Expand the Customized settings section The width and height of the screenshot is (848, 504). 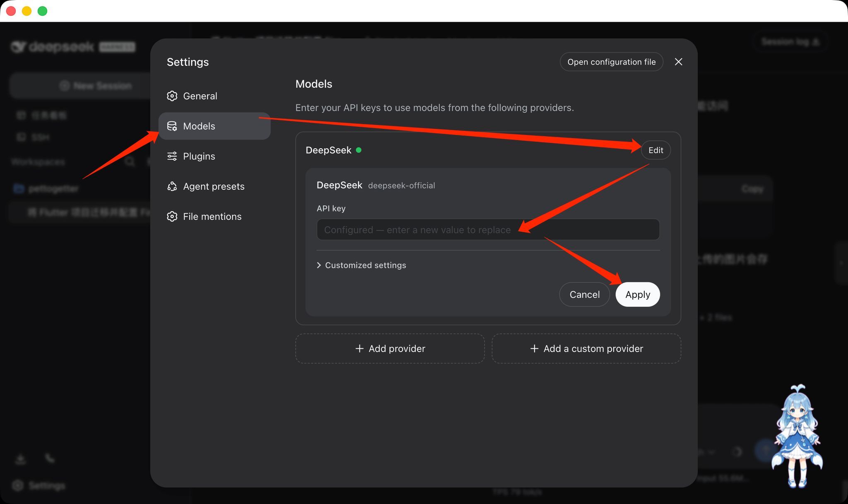click(x=361, y=265)
